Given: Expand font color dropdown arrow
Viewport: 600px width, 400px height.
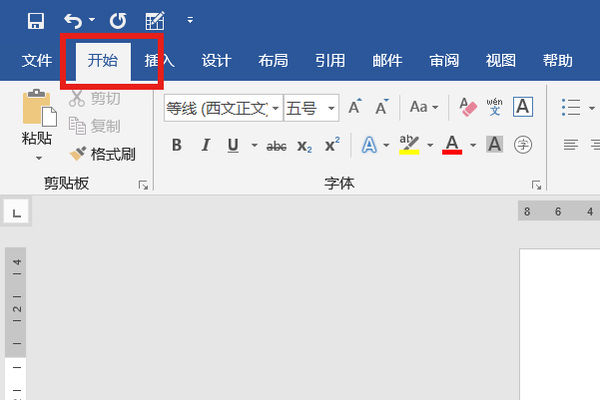Looking at the screenshot, I should 473,145.
